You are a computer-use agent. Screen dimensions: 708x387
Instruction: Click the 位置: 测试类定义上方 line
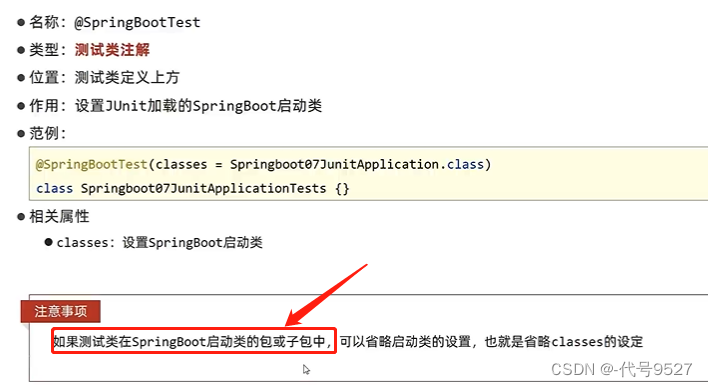point(104,77)
